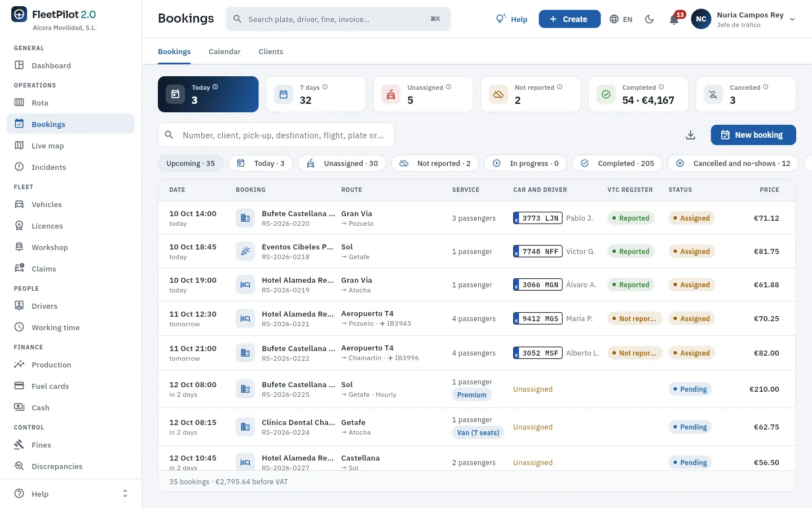Filter by Completed · 205 chip

[617, 163]
